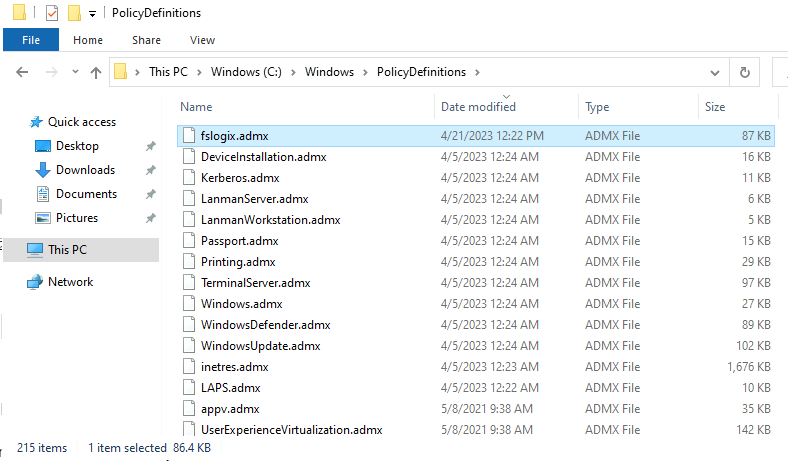Open the Recent locations dropdown
The image size is (788, 463).
pos(75,72)
